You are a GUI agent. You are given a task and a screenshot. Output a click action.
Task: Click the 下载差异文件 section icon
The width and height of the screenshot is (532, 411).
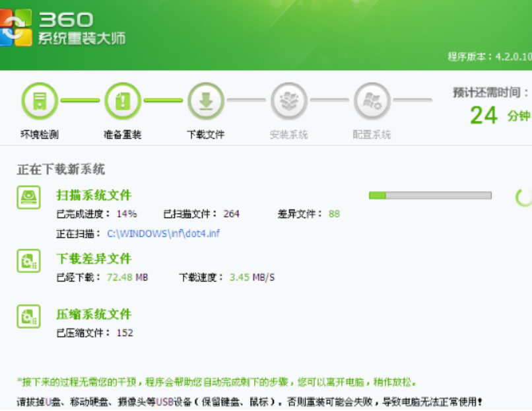[28, 261]
